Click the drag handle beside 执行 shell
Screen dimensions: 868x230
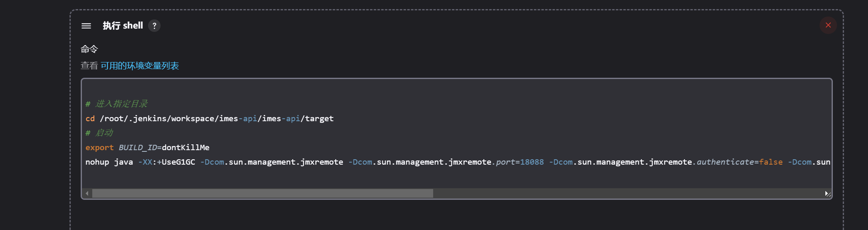[86, 26]
